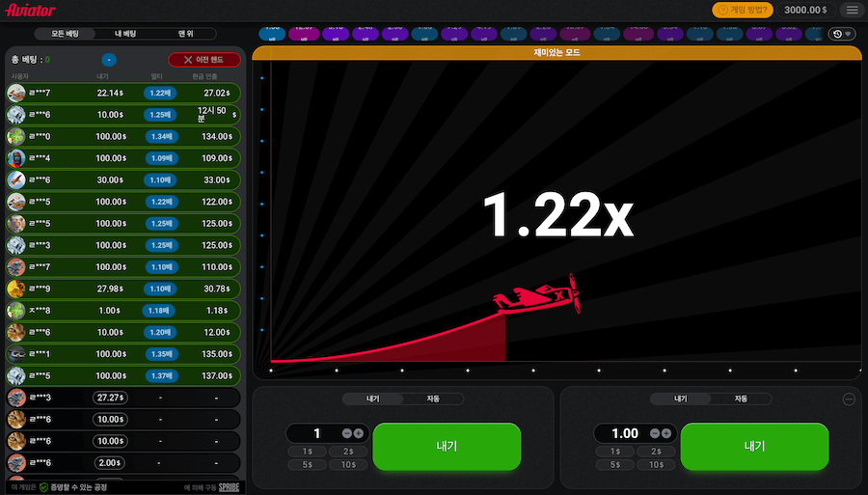
Task: Click the provably fair shield icon
Action: (x=43, y=487)
